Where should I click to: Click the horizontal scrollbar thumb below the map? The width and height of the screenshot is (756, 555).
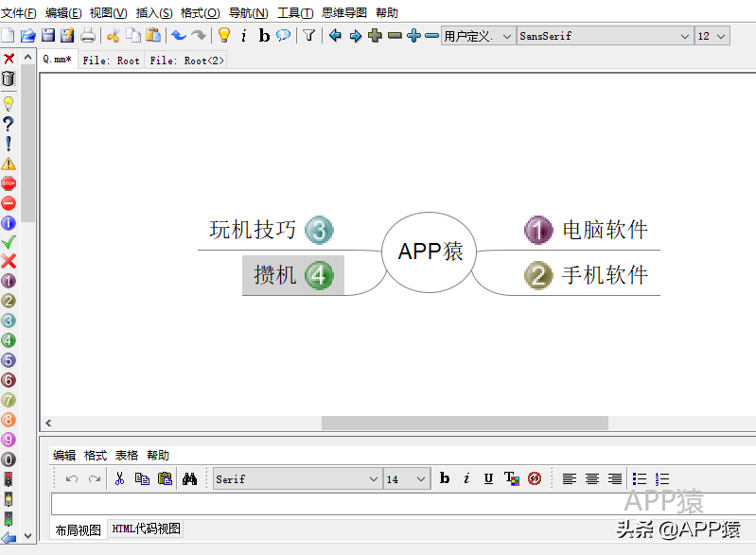(465, 423)
